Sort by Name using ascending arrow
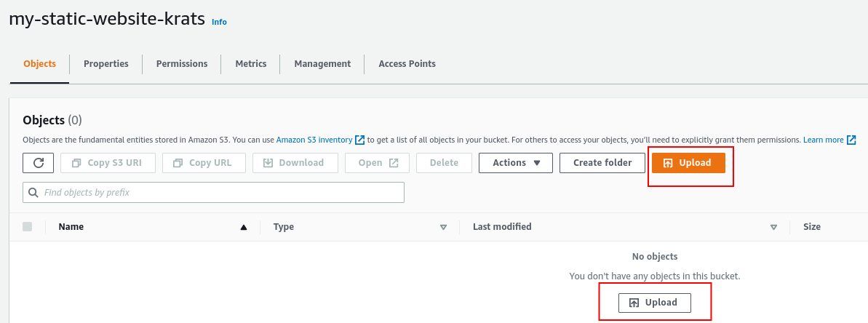The width and height of the screenshot is (868, 323). click(x=244, y=227)
